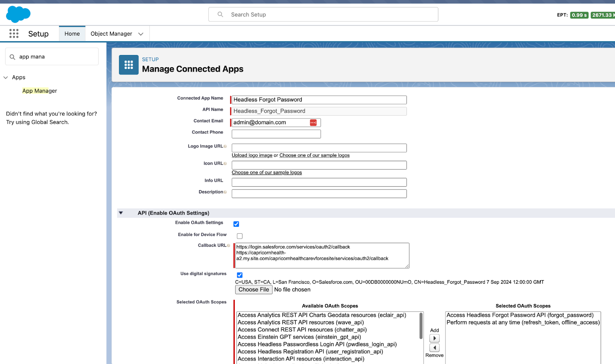
Task: Open the Upload logo image link
Action: point(252,155)
